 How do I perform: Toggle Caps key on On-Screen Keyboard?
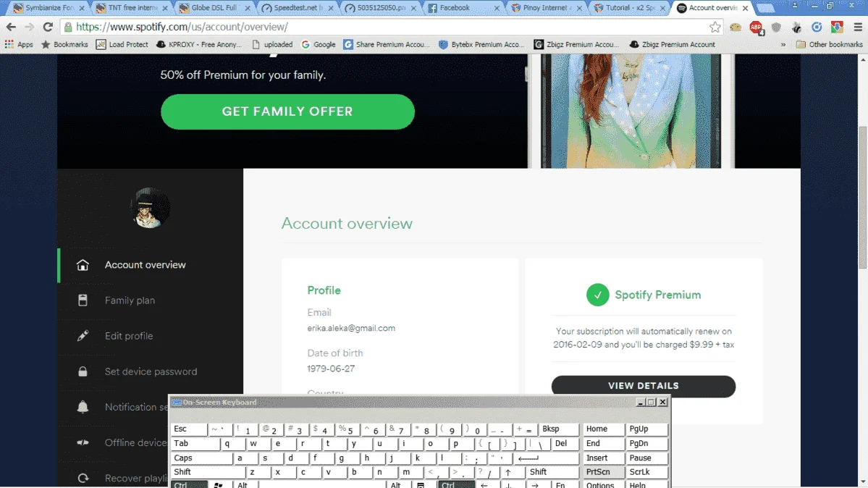(201, 458)
